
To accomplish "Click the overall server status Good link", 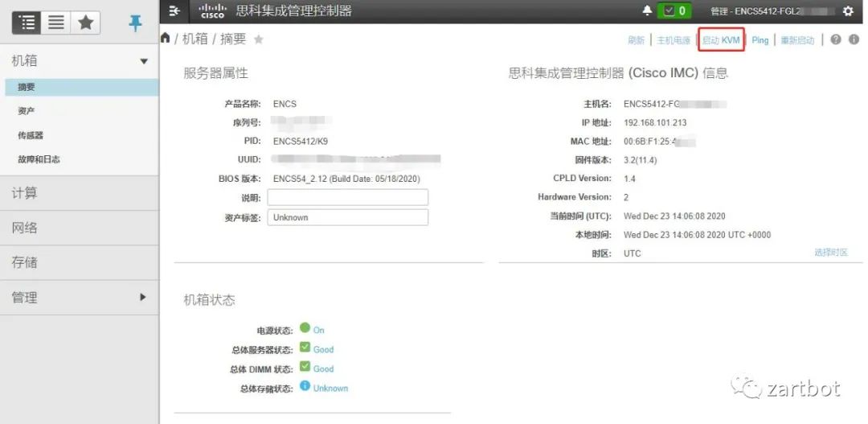I will (x=323, y=350).
